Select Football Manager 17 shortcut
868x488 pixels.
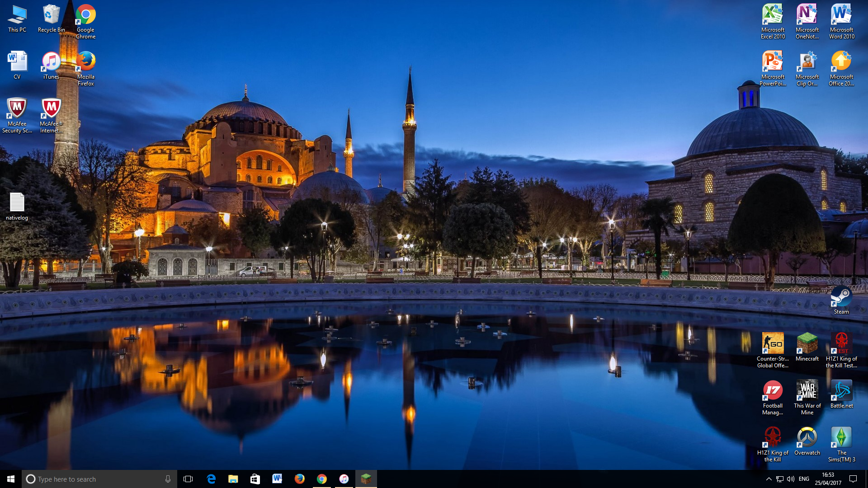(x=773, y=391)
